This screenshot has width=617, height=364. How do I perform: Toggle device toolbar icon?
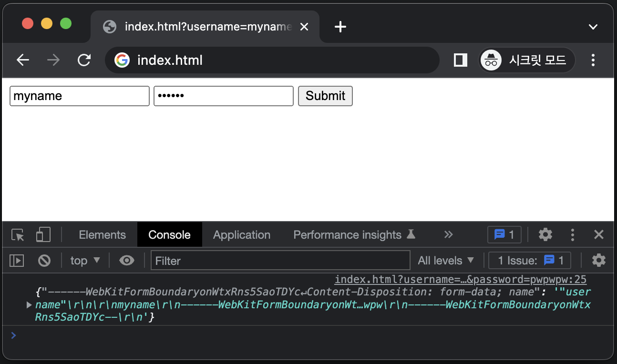43,235
